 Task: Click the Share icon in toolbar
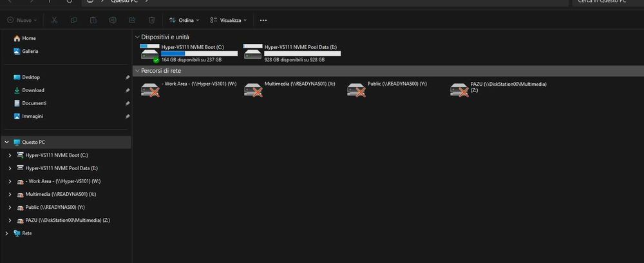132,20
